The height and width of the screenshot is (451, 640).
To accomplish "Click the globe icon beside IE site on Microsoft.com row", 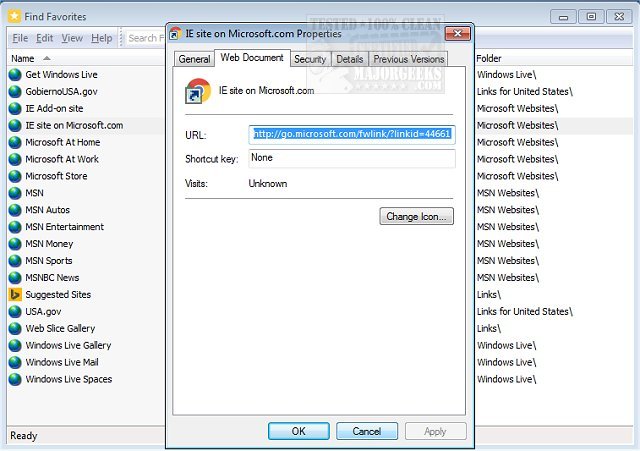I will [x=15, y=125].
